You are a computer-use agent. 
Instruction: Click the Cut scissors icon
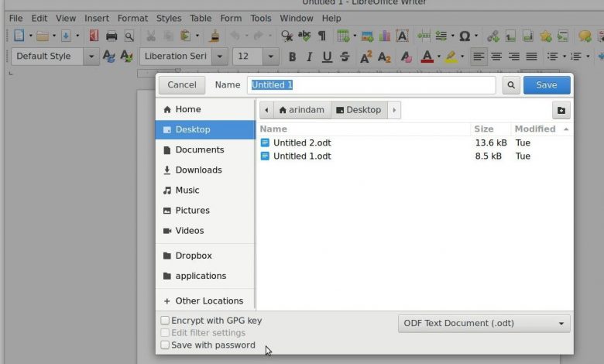click(x=151, y=36)
